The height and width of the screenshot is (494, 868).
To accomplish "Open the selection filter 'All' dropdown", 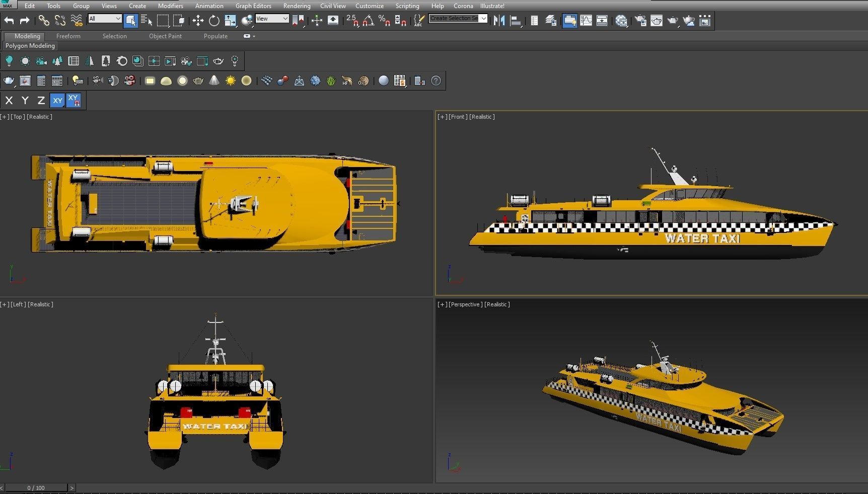I will pos(105,19).
